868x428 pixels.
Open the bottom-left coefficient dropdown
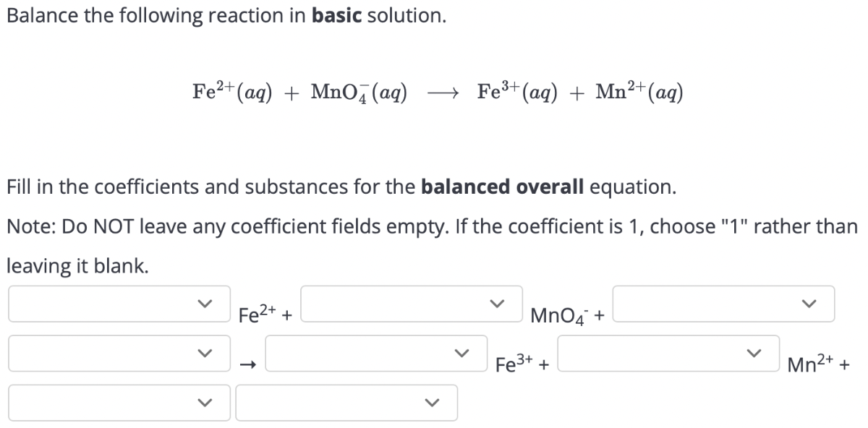click(119, 402)
